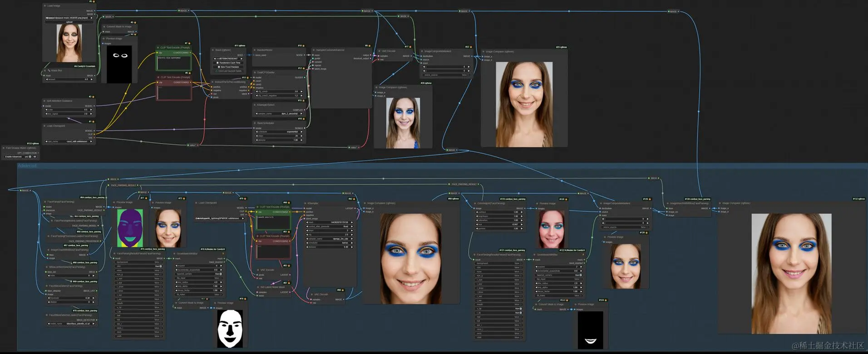The width and height of the screenshot is (868, 354).
Task: Click Randomize Each Time button
Action: [x=228, y=63]
